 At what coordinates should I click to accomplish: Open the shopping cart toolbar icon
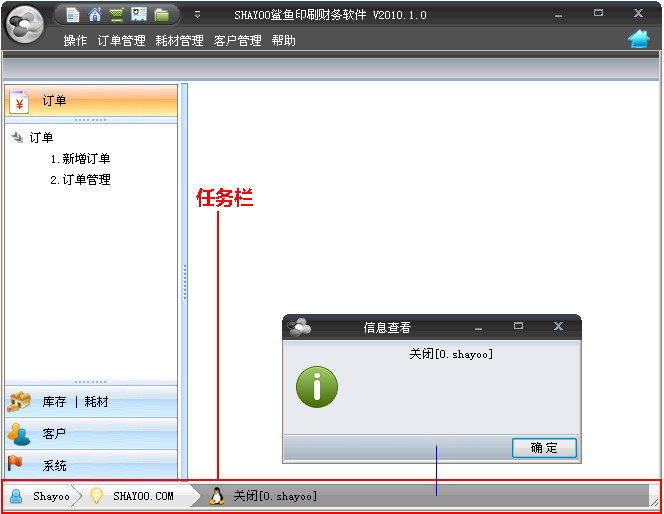point(116,15)
